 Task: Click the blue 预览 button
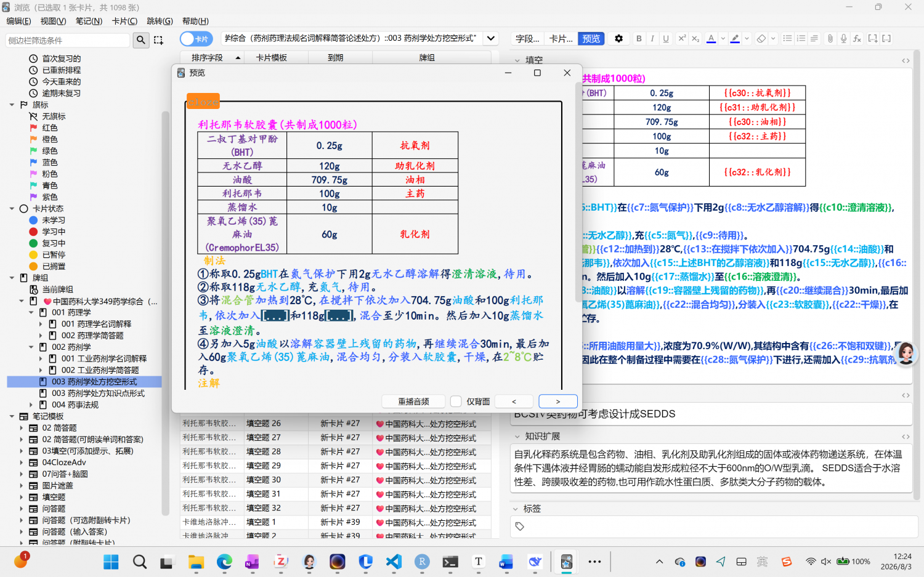tap(591, 39)
